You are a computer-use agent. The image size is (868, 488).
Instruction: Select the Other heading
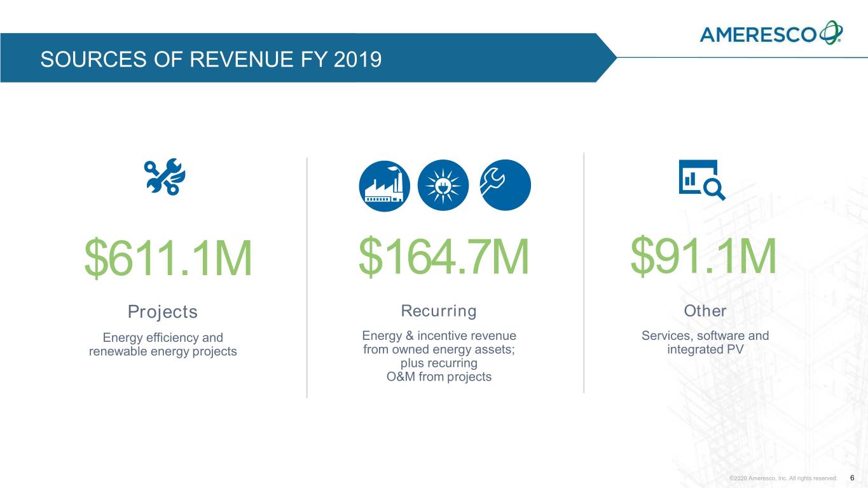pos(705,311)
